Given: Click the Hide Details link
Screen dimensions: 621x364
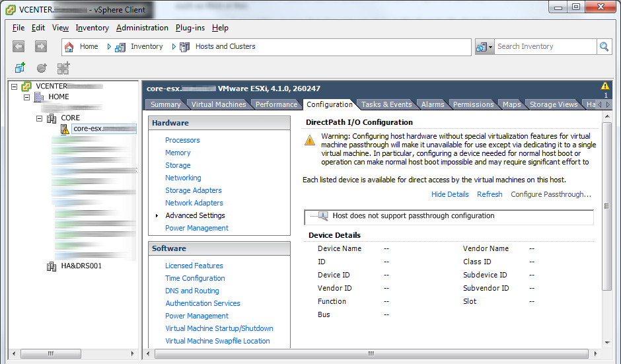Looking at the screenshot, I should pos(450,194).
